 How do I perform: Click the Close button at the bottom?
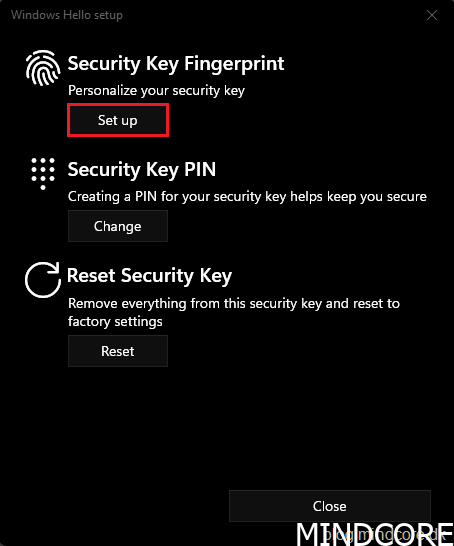[330, 506]
